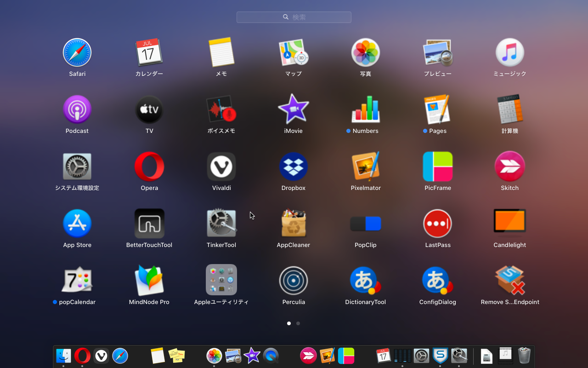Image resolution: width=588 pixels, height=368 pixels.
Task: Open the Appleユーティリティ folder
Action: tap(221, 280)
